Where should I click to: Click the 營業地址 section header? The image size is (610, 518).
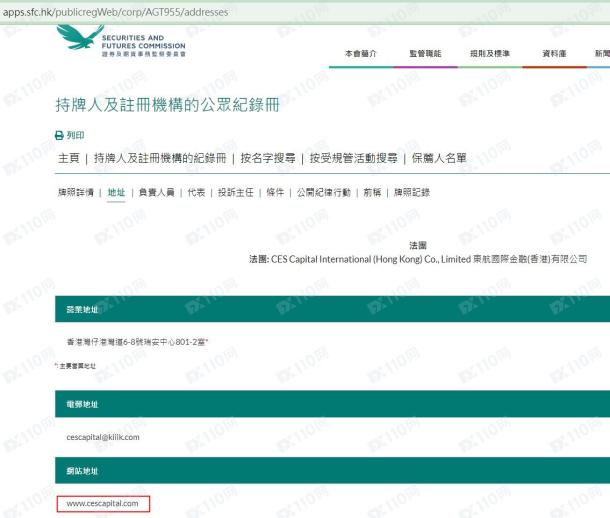tap(333, 309)
